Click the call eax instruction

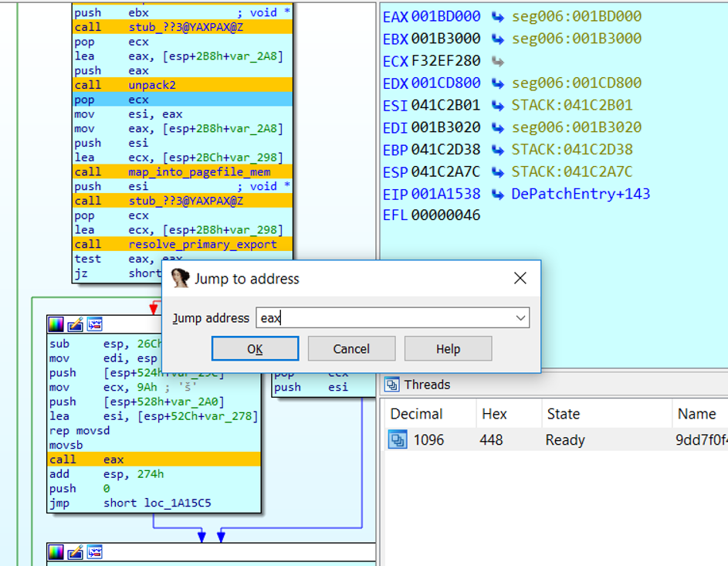point(154,459)
